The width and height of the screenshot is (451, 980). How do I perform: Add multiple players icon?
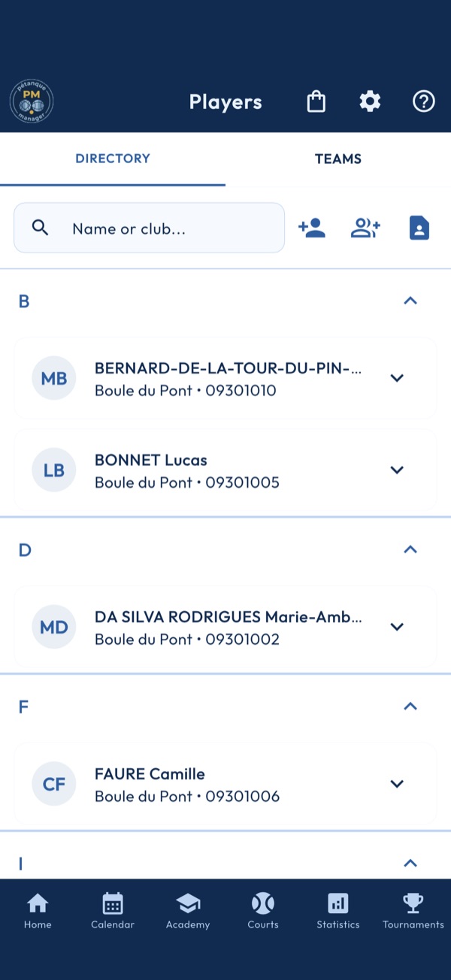(x=366, y=228)
